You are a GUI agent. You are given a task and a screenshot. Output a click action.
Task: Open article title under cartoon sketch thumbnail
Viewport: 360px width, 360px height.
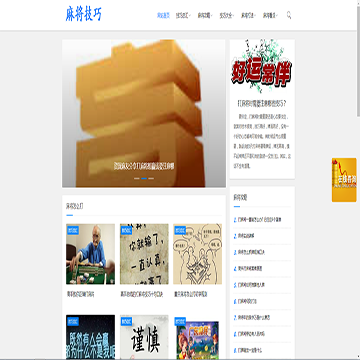pos(191,295)
